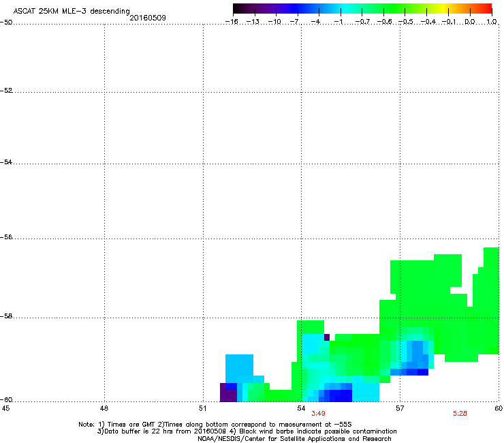Click longitude axis label 54
The image size is (504, 443).
tap(301, 408)
